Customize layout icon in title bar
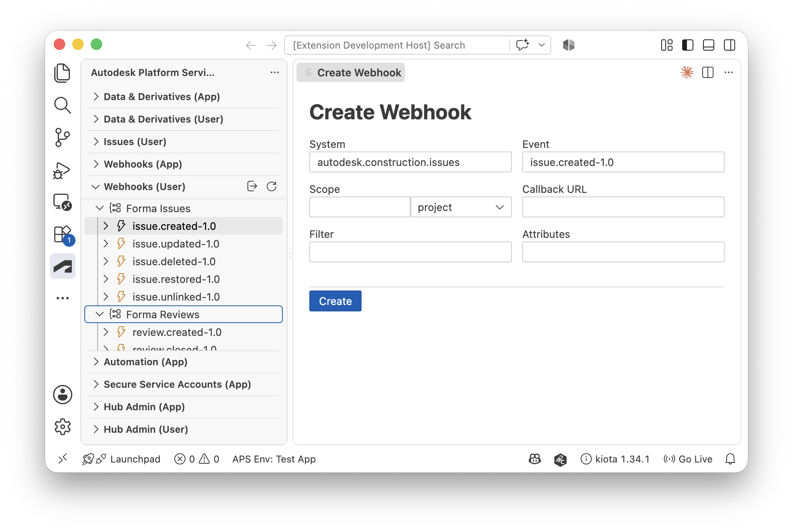The width and height of the screenshot is (793, 532). 667,45
